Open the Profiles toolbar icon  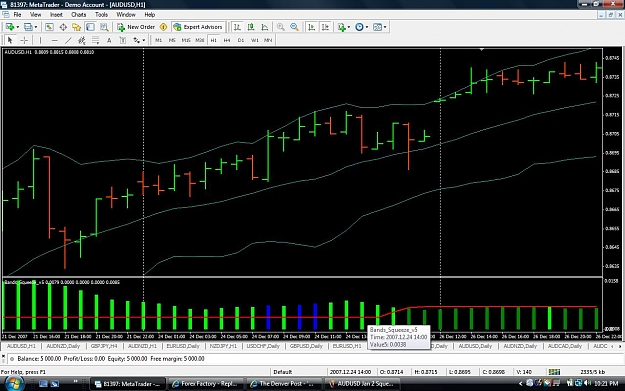point(28,27)
